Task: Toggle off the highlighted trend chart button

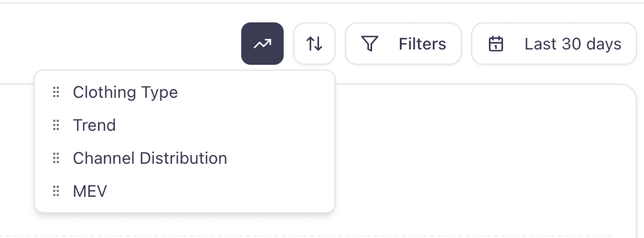Action: [x=262, y=44]
